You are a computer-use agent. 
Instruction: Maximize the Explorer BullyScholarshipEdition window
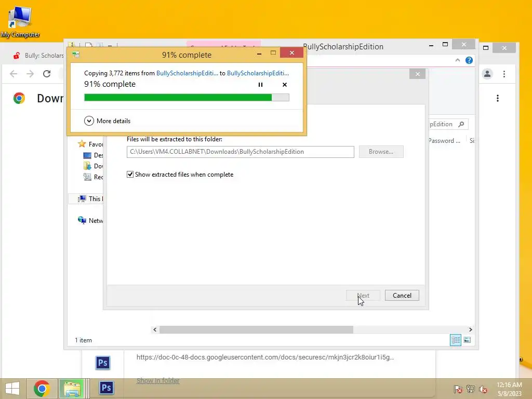pos(445,45)
